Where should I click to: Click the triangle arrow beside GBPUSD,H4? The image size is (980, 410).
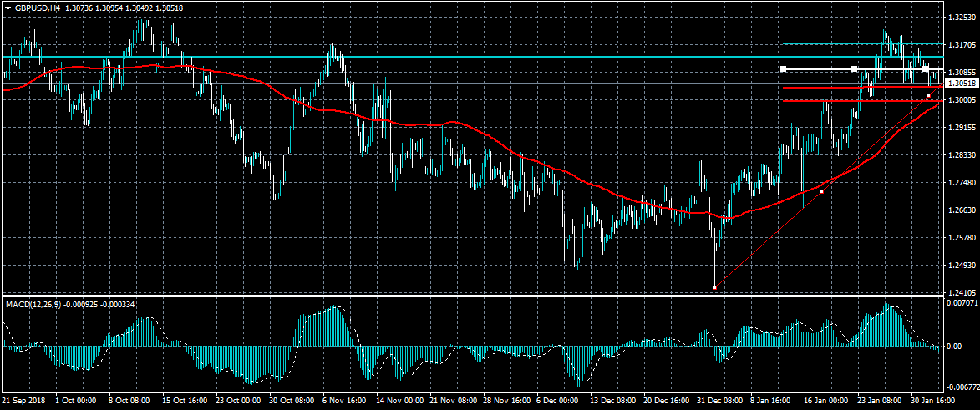tap(8, 8)
